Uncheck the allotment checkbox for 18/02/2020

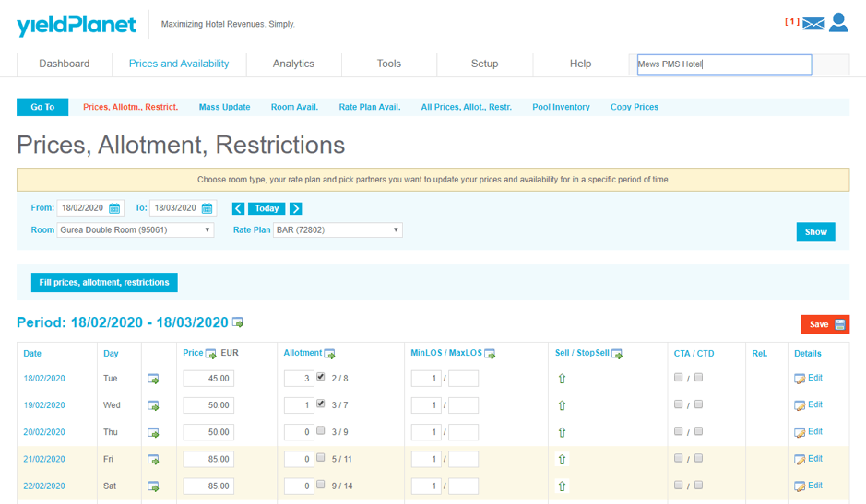[320, 377]
